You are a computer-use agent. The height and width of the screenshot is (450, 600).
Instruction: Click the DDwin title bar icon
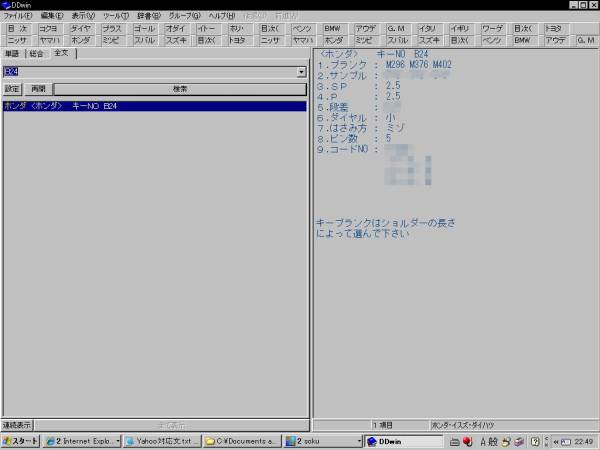(x=6, y=5)
